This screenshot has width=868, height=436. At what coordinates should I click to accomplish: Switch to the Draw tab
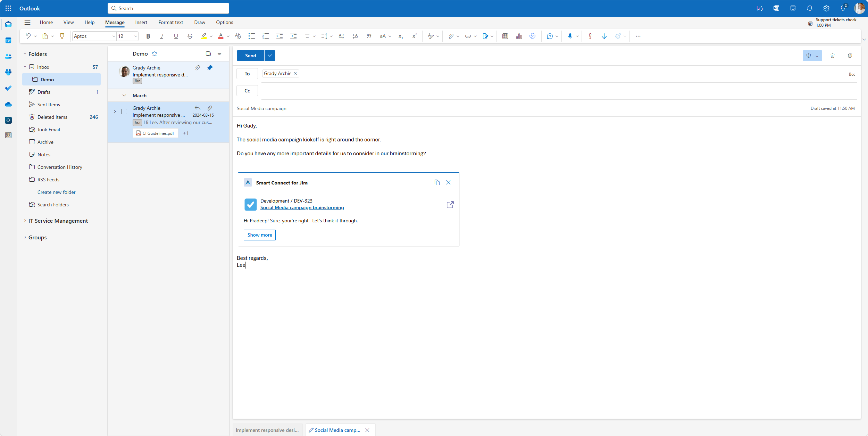click(200, 22)
